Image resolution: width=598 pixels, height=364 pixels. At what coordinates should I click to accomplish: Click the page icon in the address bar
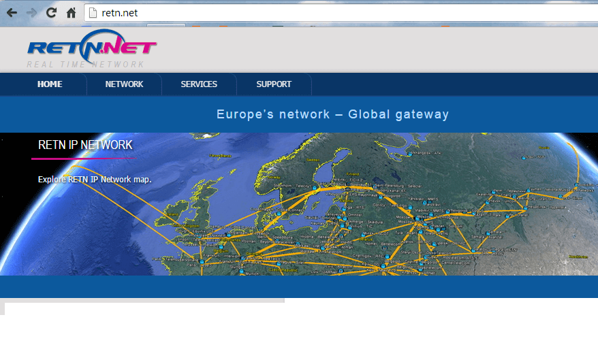point(93,13)
